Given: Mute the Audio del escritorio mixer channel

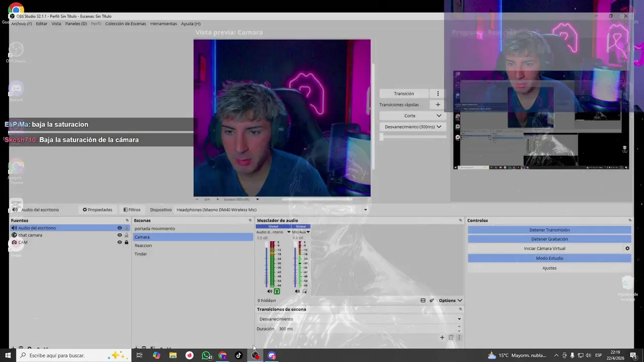Looking at the screenshot, I should tap(270, 291).
